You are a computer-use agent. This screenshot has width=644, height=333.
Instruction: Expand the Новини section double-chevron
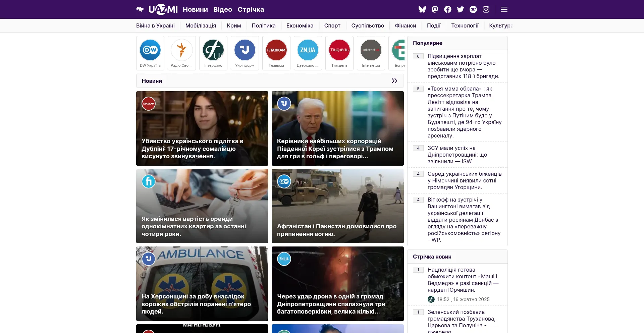click(x=394, y=81)
